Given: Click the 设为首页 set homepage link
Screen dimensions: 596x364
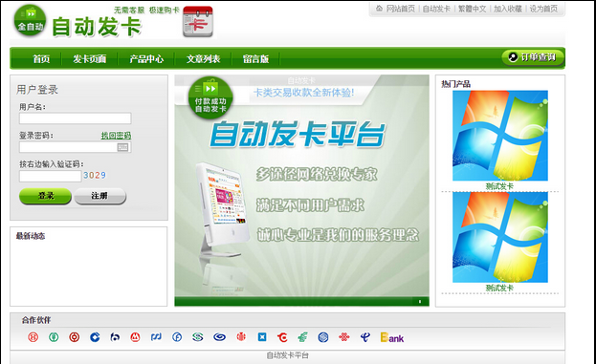Looking at the screenshot, I should 543,9.
